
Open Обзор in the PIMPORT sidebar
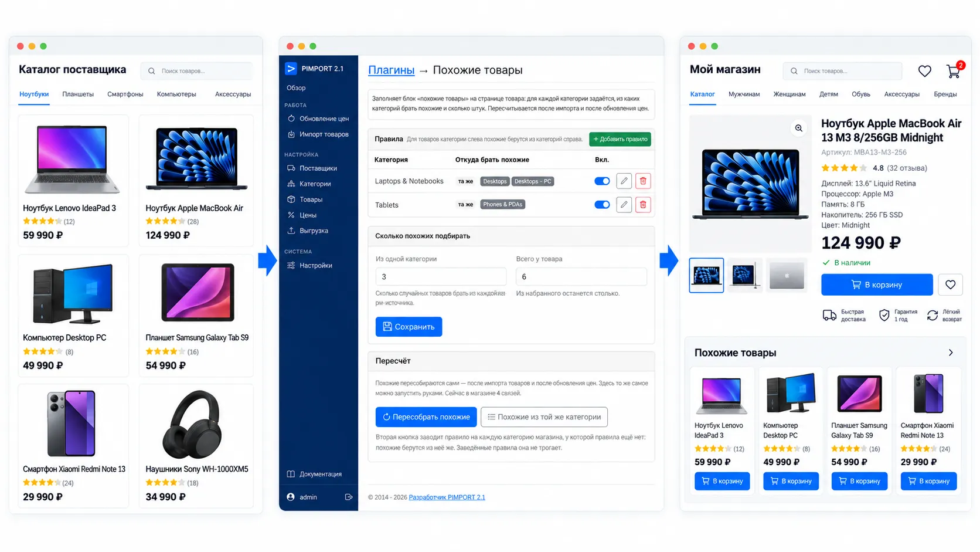(x=296, y=88)
